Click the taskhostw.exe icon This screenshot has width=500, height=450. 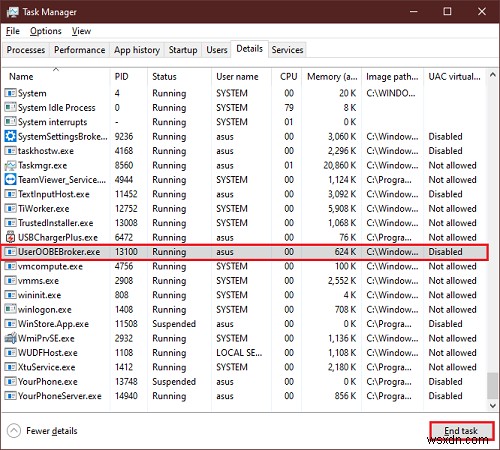coord(10,151)
